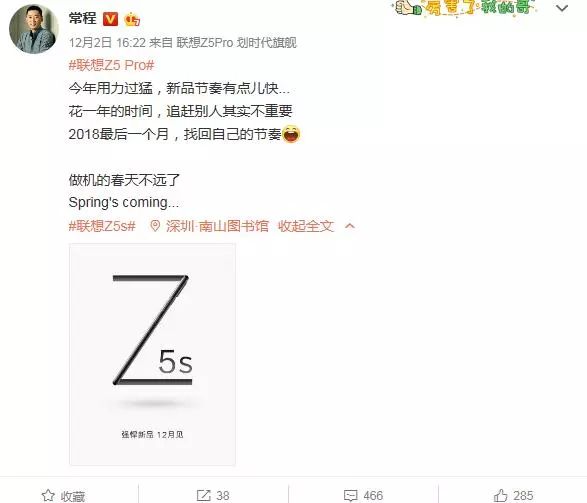Click the location pin icon
The height and width of the screenshot is (503, 587).
pyautogui.click(x=155, y=226)
